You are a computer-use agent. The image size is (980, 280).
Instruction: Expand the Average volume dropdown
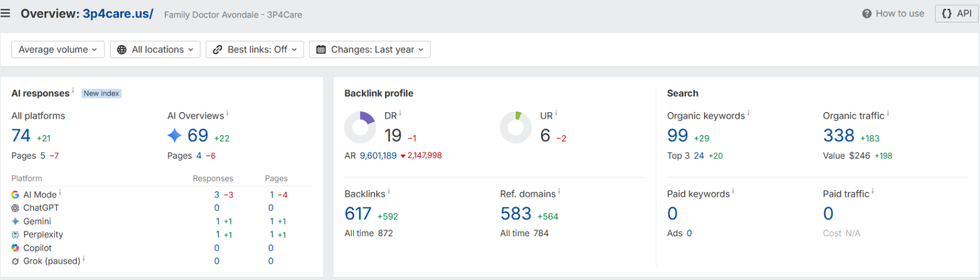58,49
